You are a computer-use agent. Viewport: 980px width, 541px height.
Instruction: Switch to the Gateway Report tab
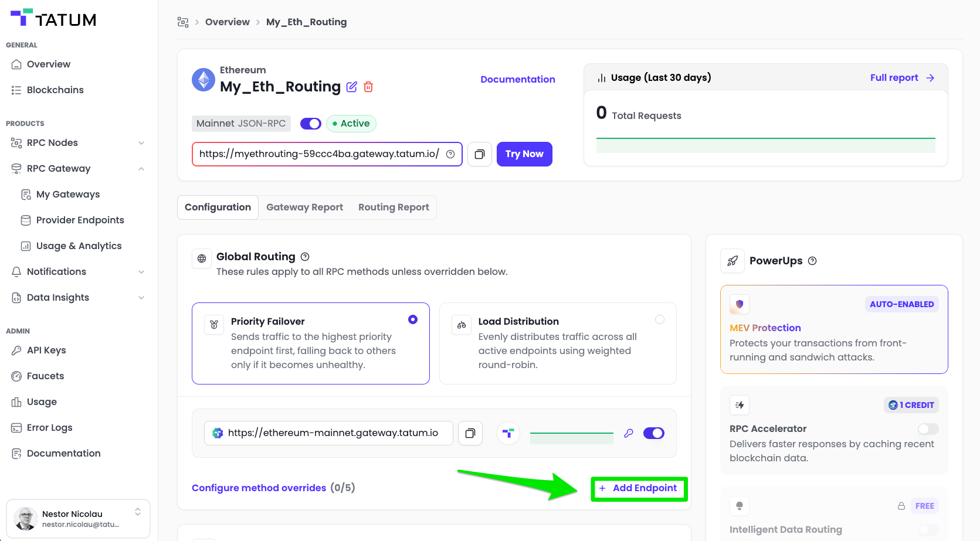tap(304, 207)
